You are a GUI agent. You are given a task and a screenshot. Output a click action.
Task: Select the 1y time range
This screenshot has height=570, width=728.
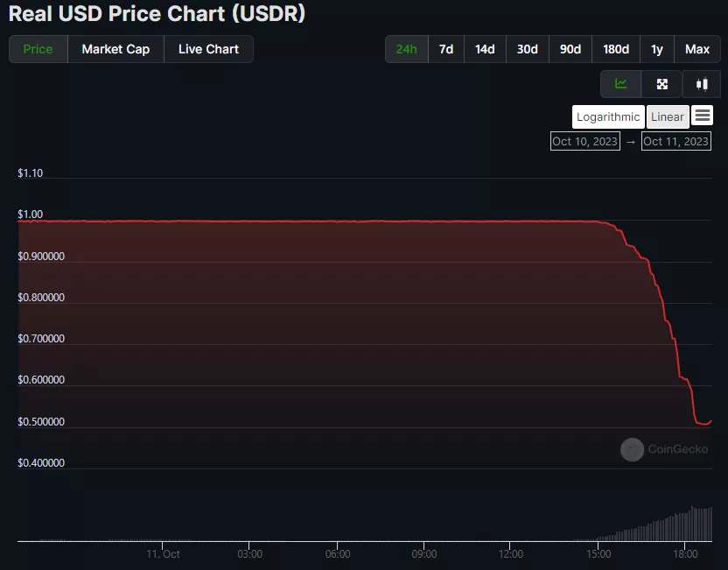click(x=656, y=49)
